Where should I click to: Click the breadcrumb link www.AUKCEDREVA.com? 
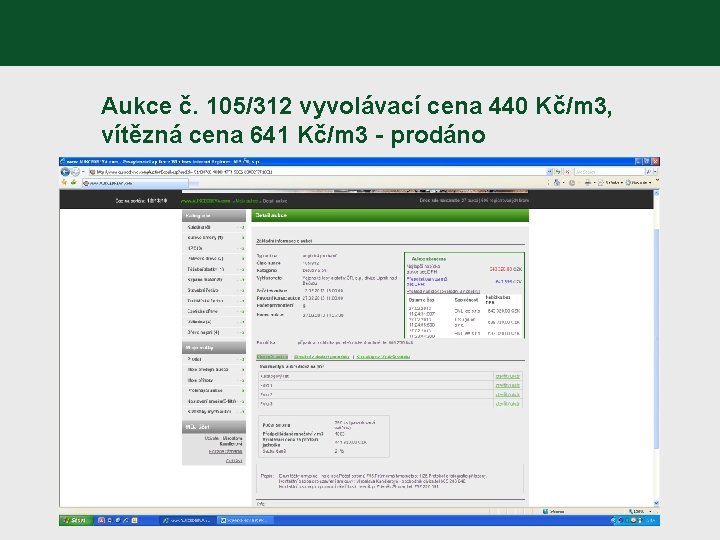coord(206,201)
